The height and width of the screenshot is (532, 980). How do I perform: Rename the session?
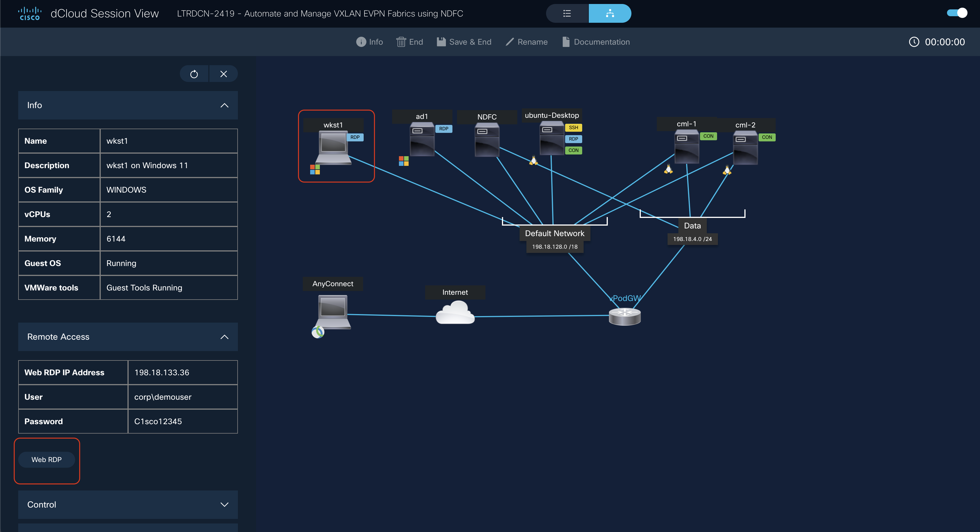coord(526,42)
